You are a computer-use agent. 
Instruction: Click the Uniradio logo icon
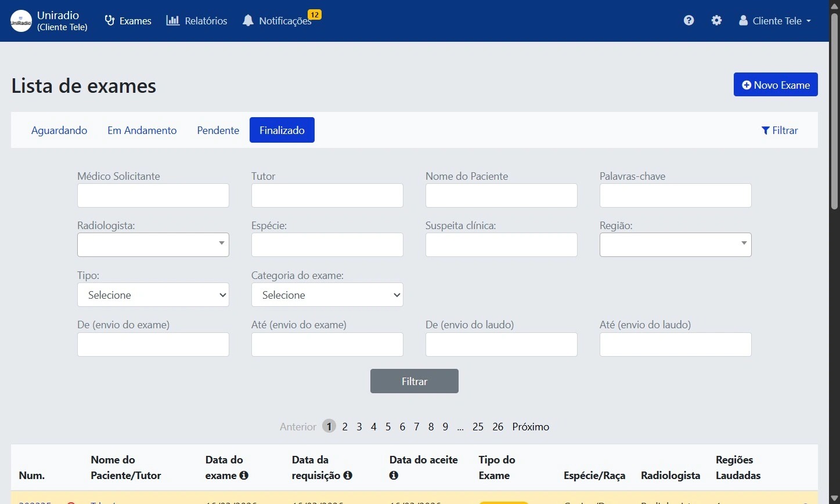point(21,21)
